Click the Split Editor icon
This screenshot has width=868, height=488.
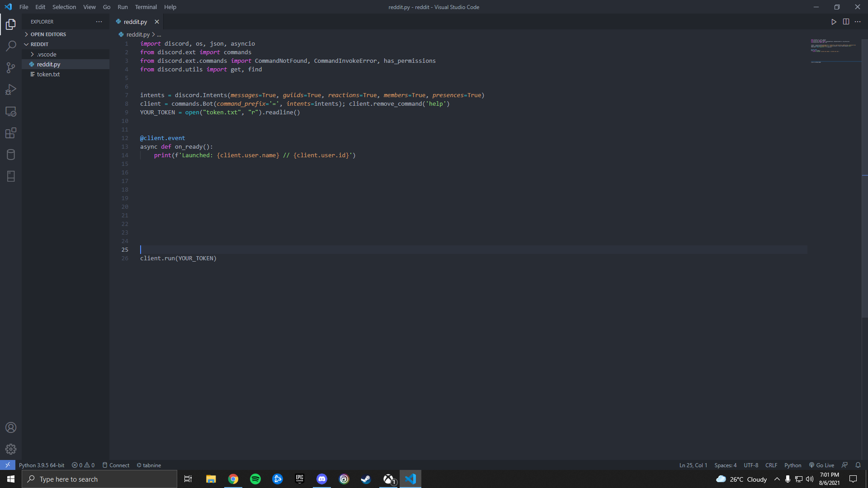846,21
